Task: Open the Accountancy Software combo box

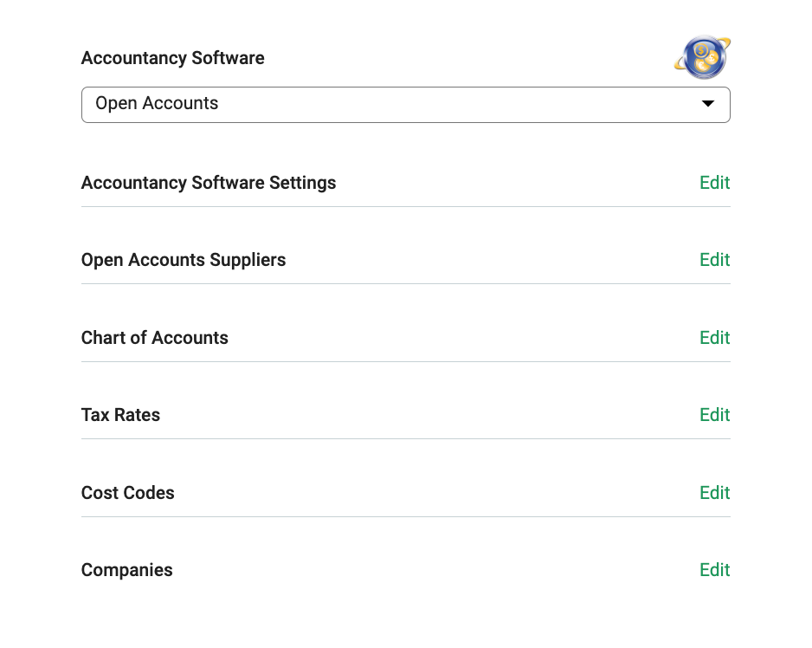Action: tap(405, 105)
